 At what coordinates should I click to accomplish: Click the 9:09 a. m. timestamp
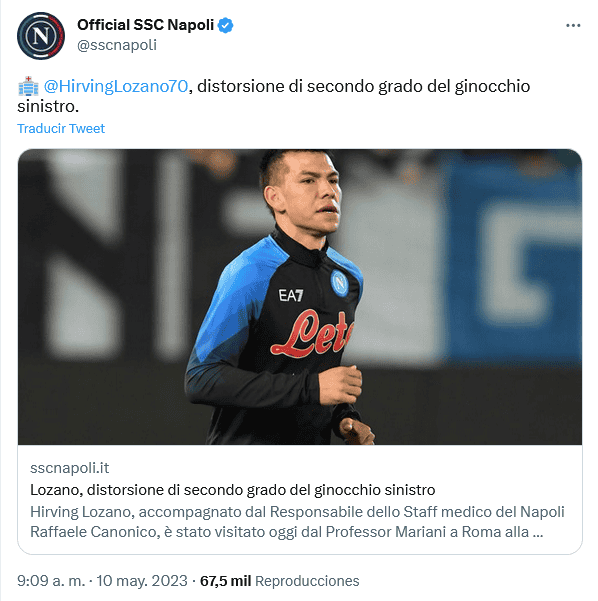click(x=51, y=581)
